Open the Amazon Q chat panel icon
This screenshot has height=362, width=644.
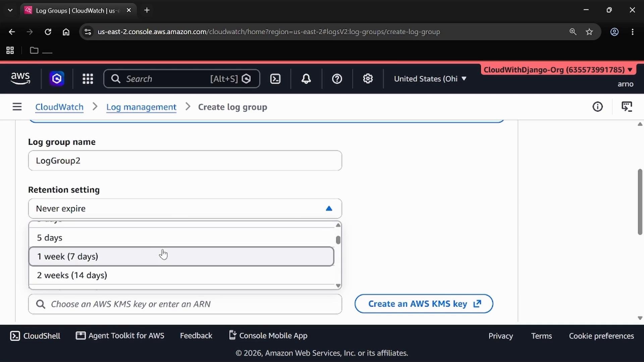point(627,107)
